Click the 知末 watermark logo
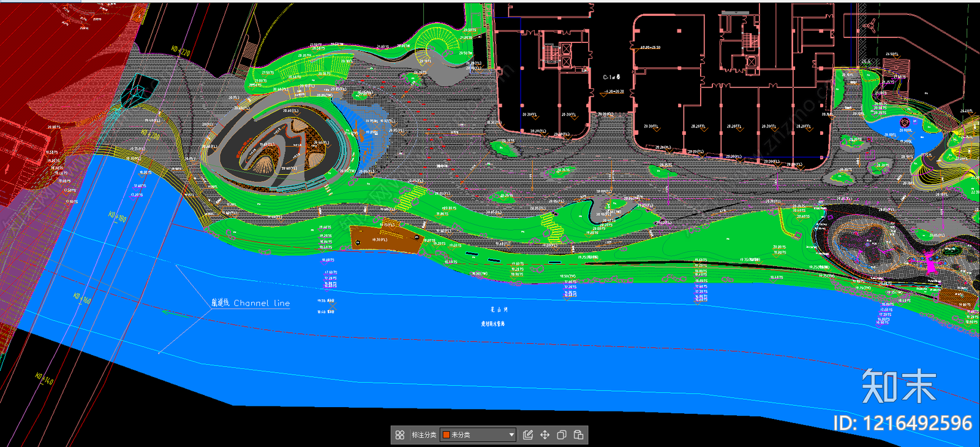The image size is (980, 447). (x=899, y=387)
